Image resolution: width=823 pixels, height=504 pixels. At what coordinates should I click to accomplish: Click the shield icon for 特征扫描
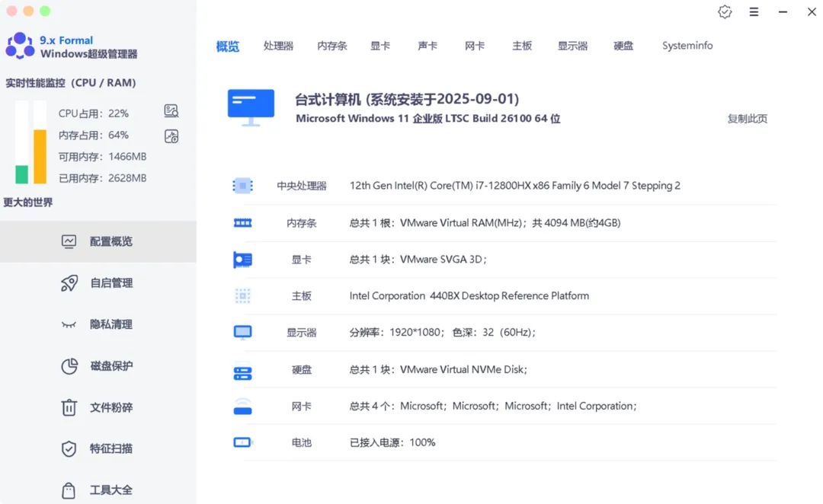tap(69, 448)
